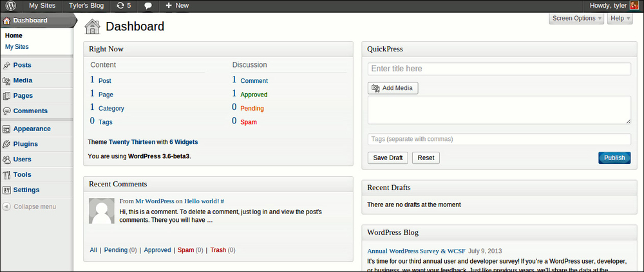Click the Appearance icon in sidebar
This screenshot has width=644, height=272.
click(x=6, y=129)
